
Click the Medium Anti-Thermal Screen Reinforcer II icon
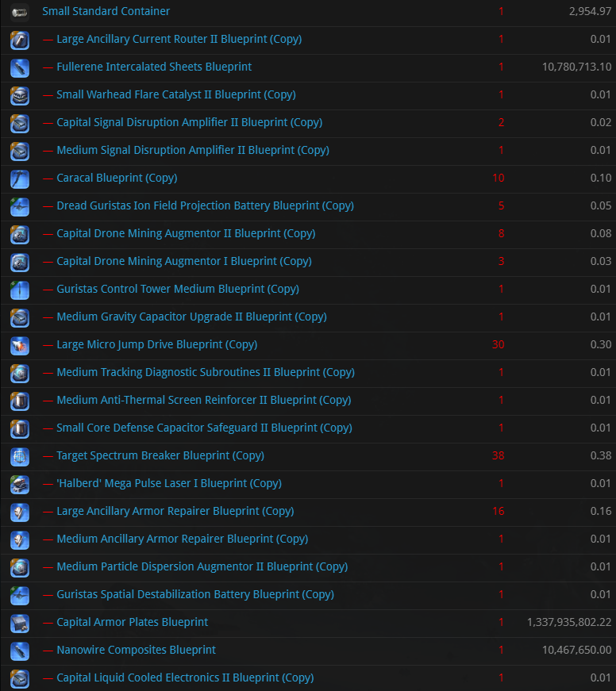coord(19,401)
